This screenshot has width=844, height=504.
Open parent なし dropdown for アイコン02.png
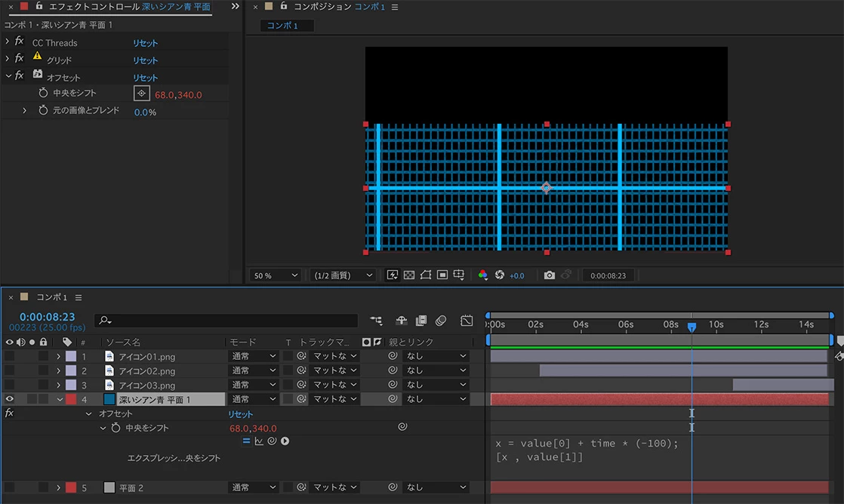coord(436,370)
